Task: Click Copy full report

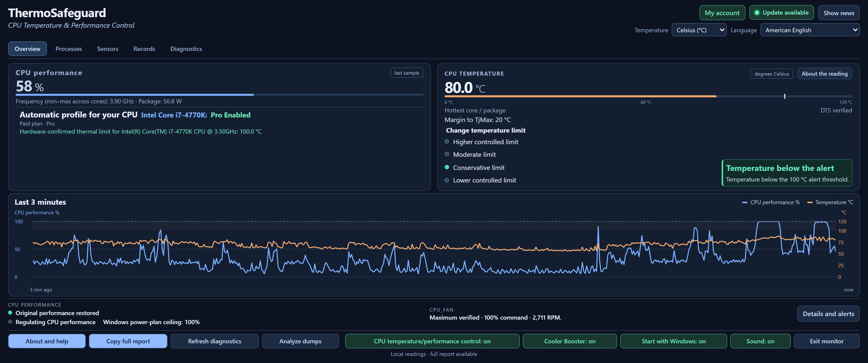Action: [x=128, y=341]
